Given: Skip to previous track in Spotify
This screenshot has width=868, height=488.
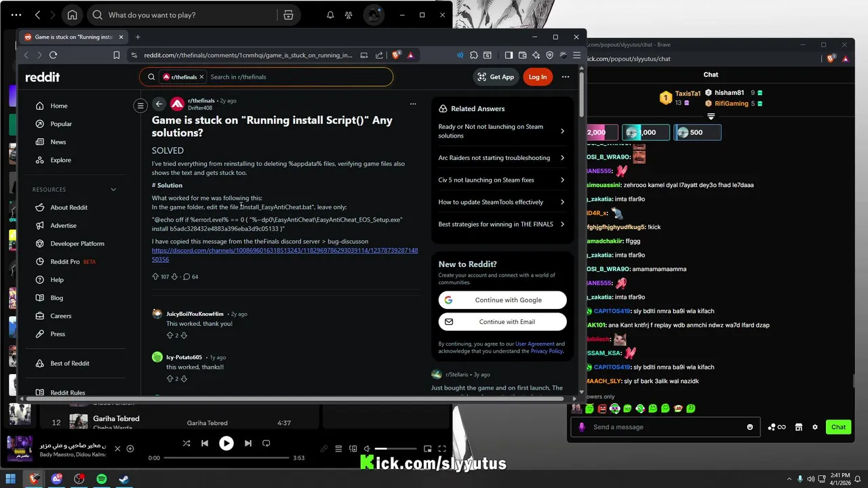Looking at the screenshot, I should coord(205,443).
